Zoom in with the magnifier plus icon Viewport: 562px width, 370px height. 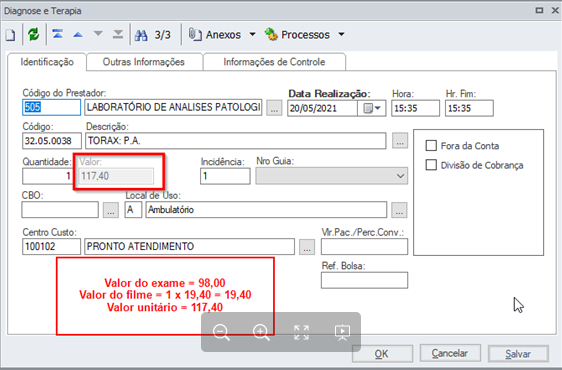pyautogui.click(x=261, y=332)
